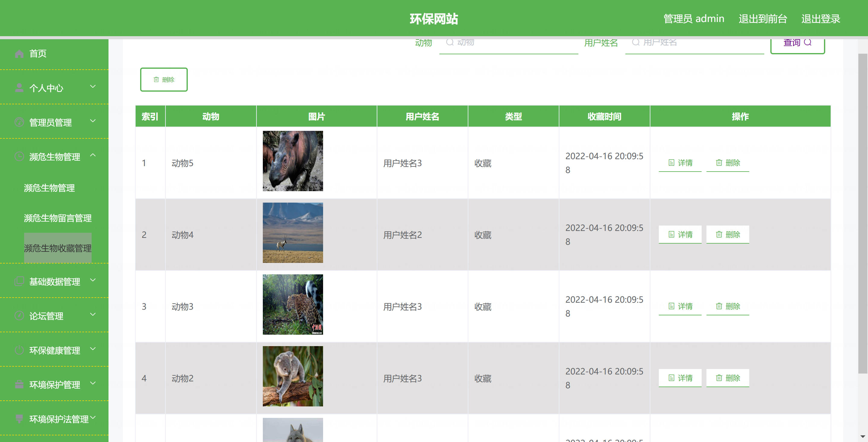
Task: Click 删除 trash icon for 动物5
Action: [719, 163]
